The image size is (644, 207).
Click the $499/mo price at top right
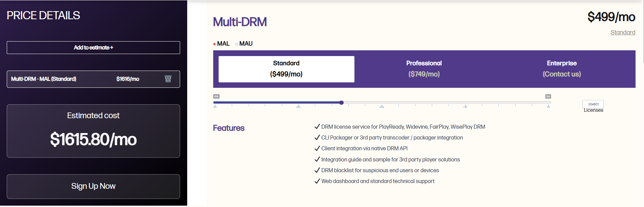[x=612, y=17]
